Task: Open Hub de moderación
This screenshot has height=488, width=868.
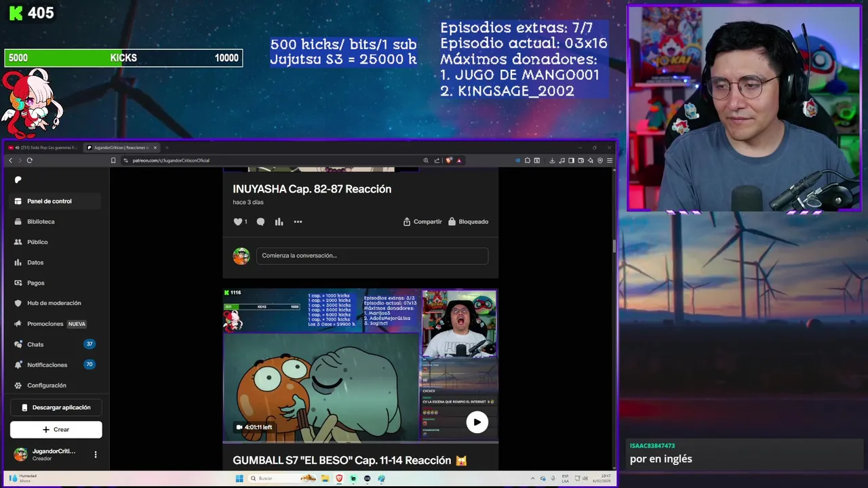Action: click(x=56, y=303)
